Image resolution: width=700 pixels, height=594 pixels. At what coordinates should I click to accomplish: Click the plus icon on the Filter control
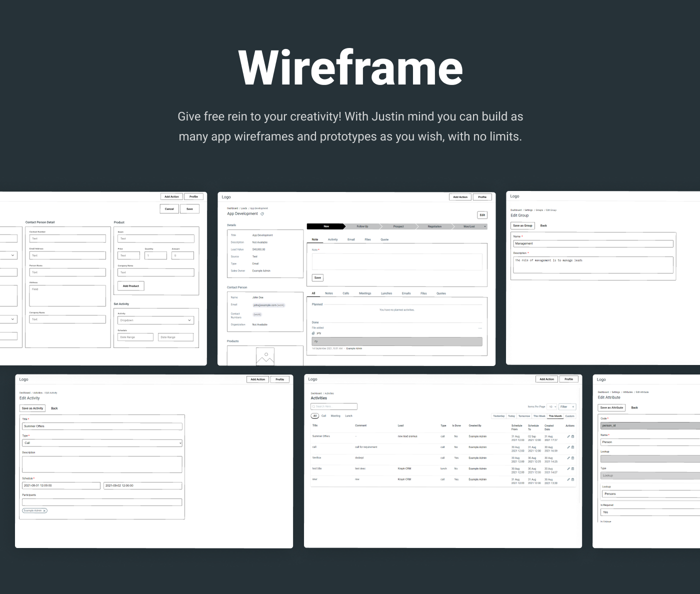click(x=573, y=406)
